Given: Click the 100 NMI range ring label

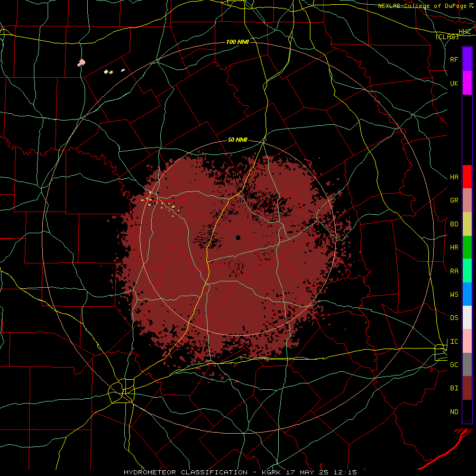Looking at the screenshot, I should click(x=237, y=42).
